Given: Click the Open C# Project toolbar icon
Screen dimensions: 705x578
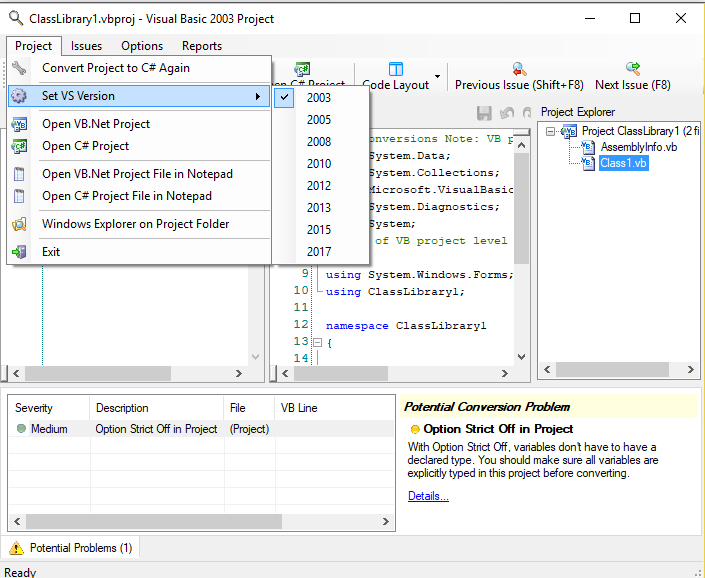Looking at the screenshot, I should pyautogui.click(x=302, y=69).
